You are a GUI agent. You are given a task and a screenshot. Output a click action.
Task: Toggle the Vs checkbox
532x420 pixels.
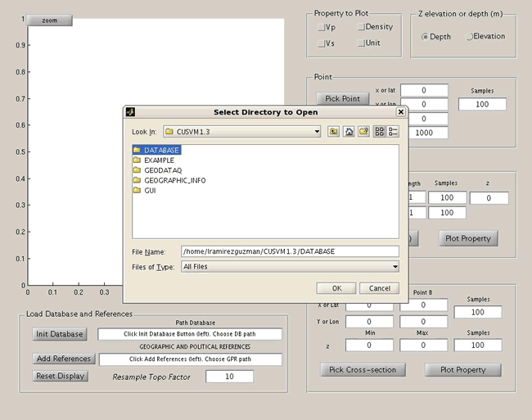(322, 43)
